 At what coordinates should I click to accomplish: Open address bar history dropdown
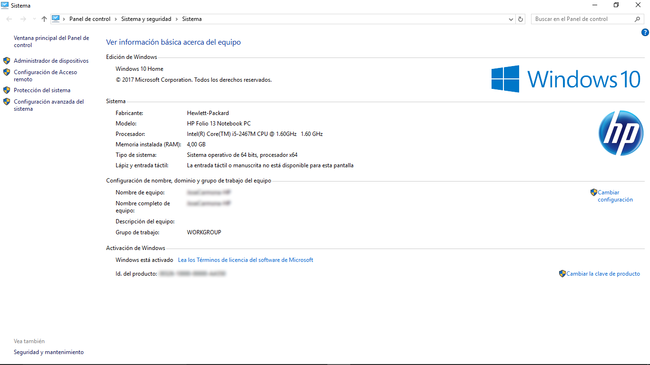[x=511, y=19]
